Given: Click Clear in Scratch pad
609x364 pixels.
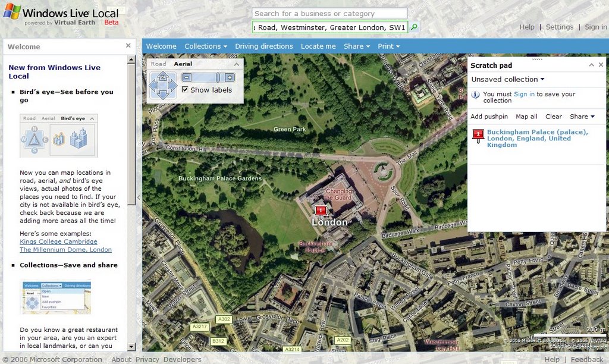Looking at the screenshot, I should (554, 117).
